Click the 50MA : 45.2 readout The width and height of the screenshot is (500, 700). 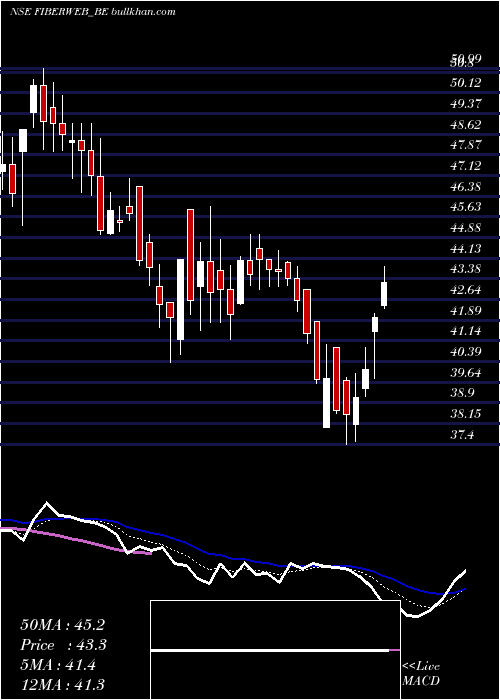[x=62, y=625]
